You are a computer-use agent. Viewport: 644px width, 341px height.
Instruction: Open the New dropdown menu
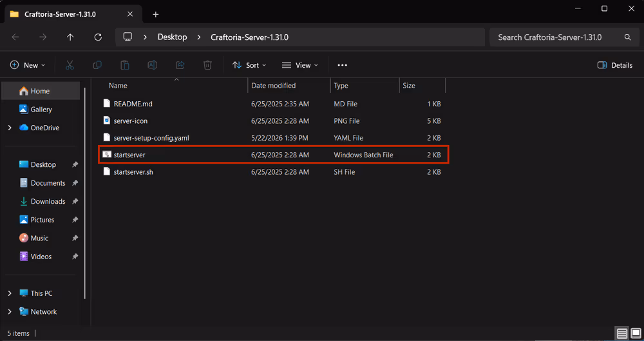click(28, 65)
